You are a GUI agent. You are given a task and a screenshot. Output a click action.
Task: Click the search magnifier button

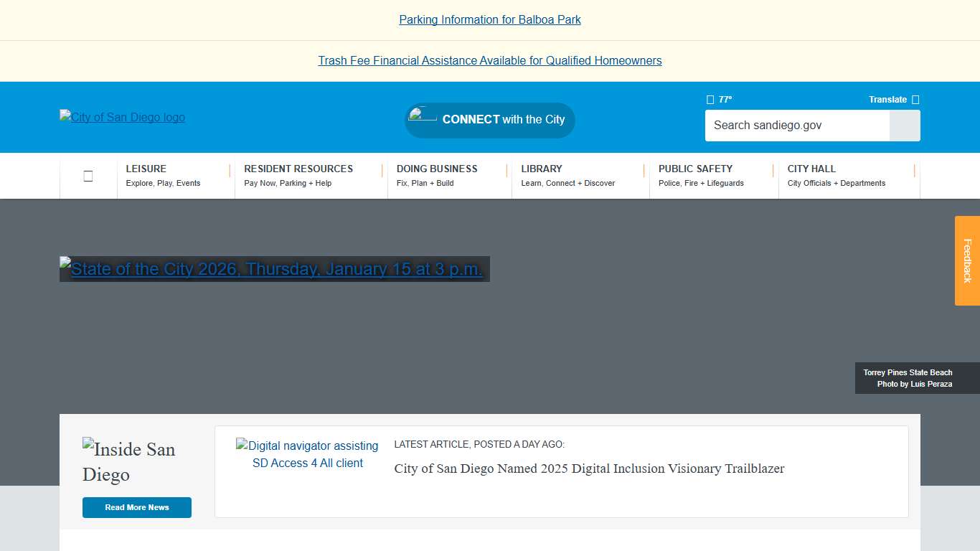point(904,126)
